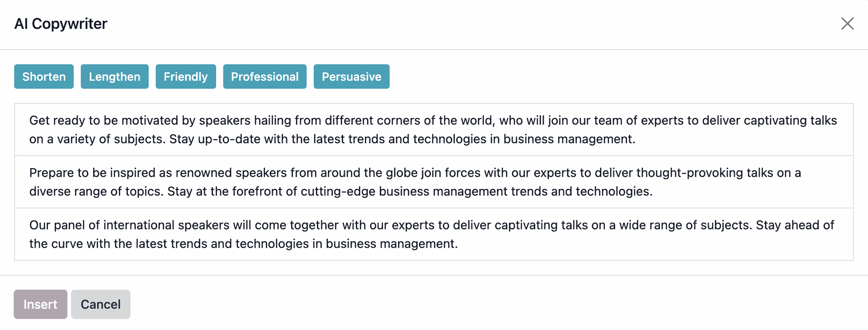
Task: Select suggestion with 'Stay up-to-date' wording
Action: (x=433, y=130)
